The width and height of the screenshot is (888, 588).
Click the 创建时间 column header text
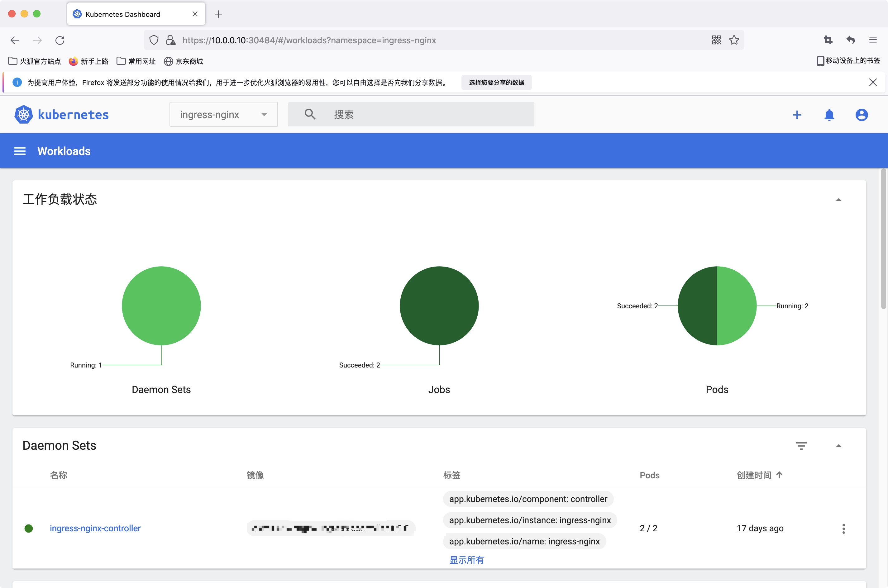point(754,475)
